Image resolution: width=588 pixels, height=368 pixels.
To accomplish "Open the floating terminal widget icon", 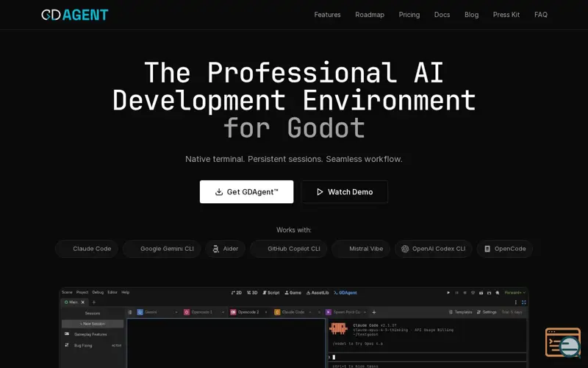I will [x=563, y=342].
